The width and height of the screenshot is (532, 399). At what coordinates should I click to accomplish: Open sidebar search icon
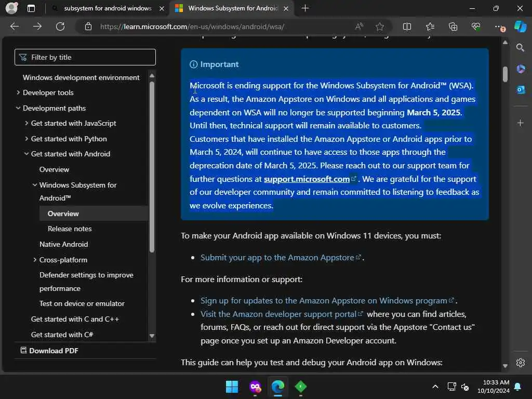click(520, 47)
